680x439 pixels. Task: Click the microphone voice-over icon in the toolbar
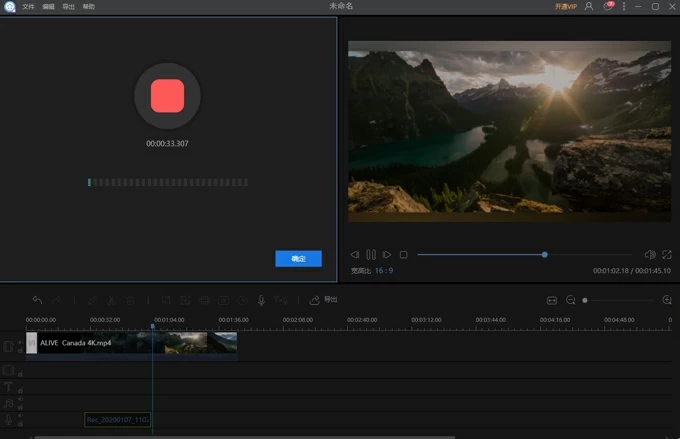coord(261,300)
